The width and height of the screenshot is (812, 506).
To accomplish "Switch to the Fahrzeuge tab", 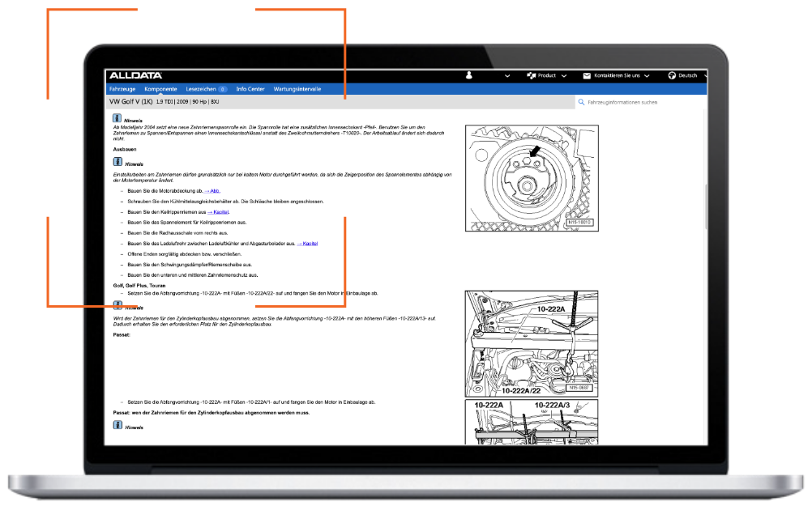I will tap(122, 88).
